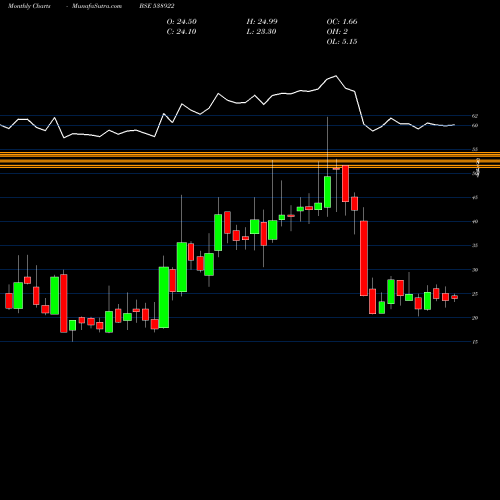Viewport: 500px width, 500px height.
Task: Click the 40 price axis label
Action: (475, 222)
